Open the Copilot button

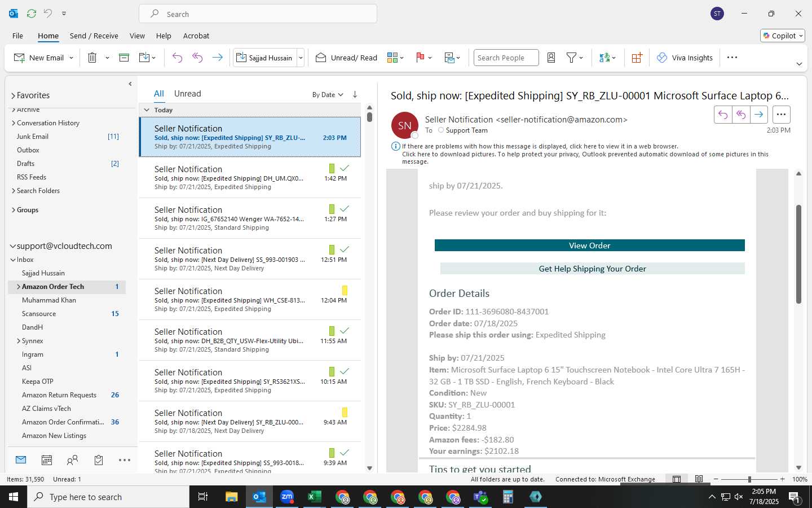click(783, 36)
